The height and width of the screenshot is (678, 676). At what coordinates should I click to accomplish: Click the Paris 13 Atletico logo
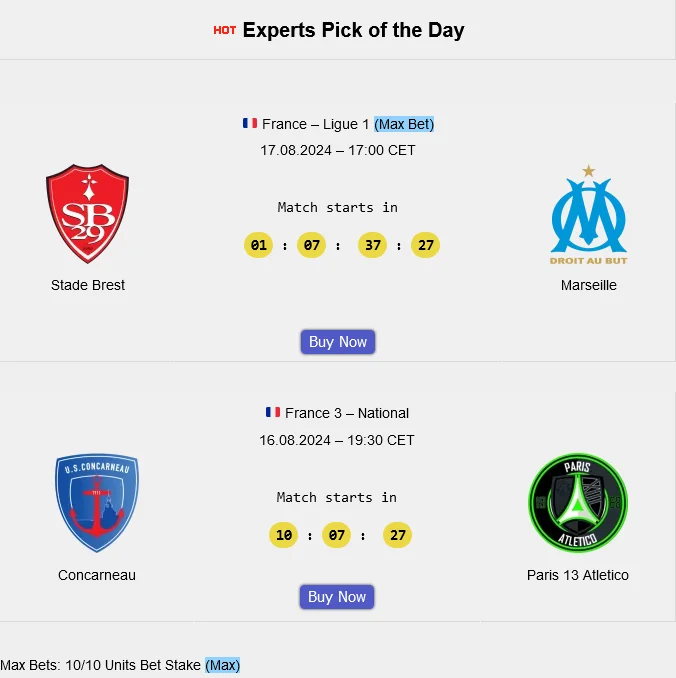pos(578,503)
